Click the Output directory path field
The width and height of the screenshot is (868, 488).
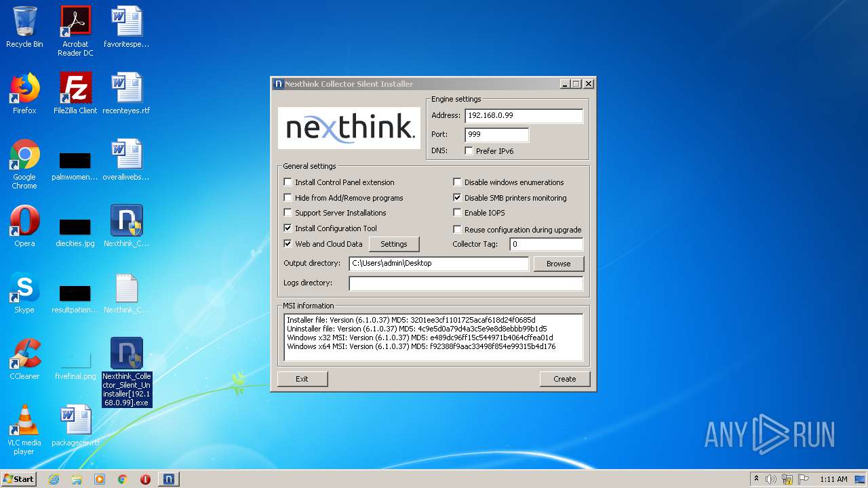tap(439, 264)
